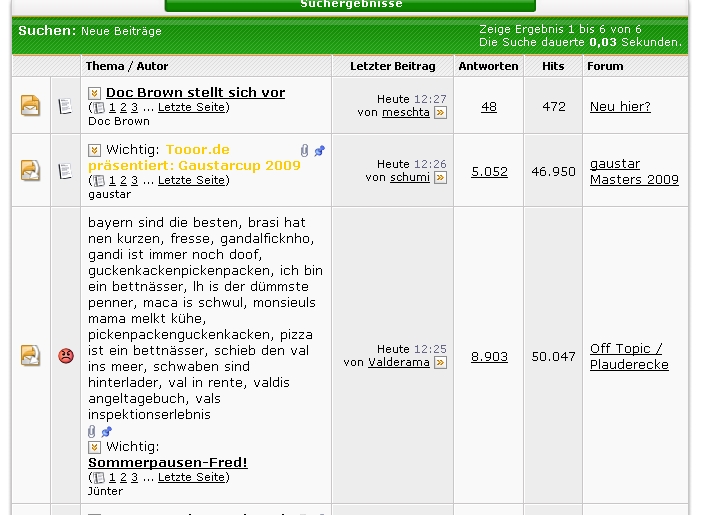The image size is (704, 515).
Task: Click first-unread arrow beside Doc Brown thread title
Action: click(x=95, y=93)
